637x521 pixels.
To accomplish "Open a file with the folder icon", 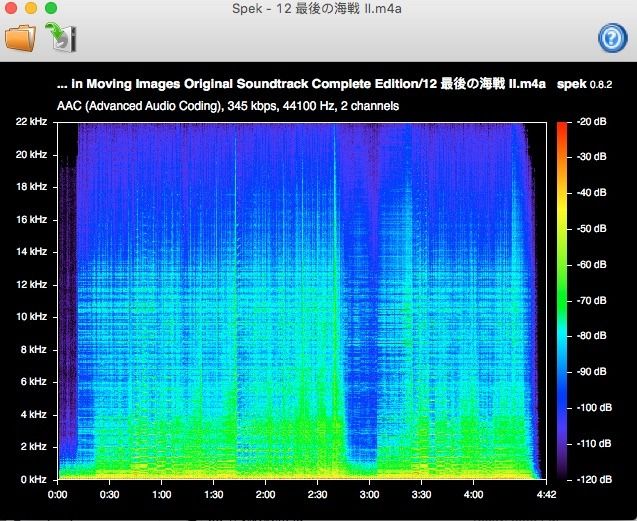I will pos(20,38).
